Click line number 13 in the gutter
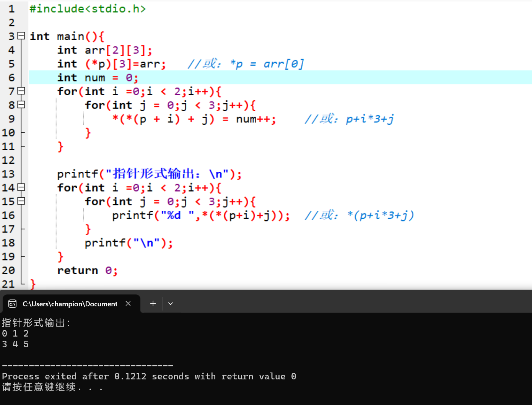This screenshot has height=405, width=532. tap(8, 174)
